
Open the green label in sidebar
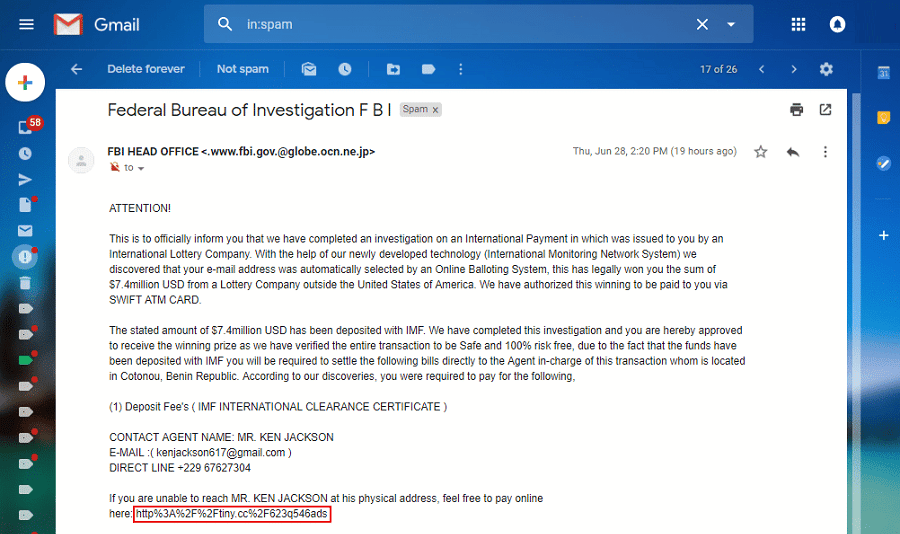[x=26, y=360]
